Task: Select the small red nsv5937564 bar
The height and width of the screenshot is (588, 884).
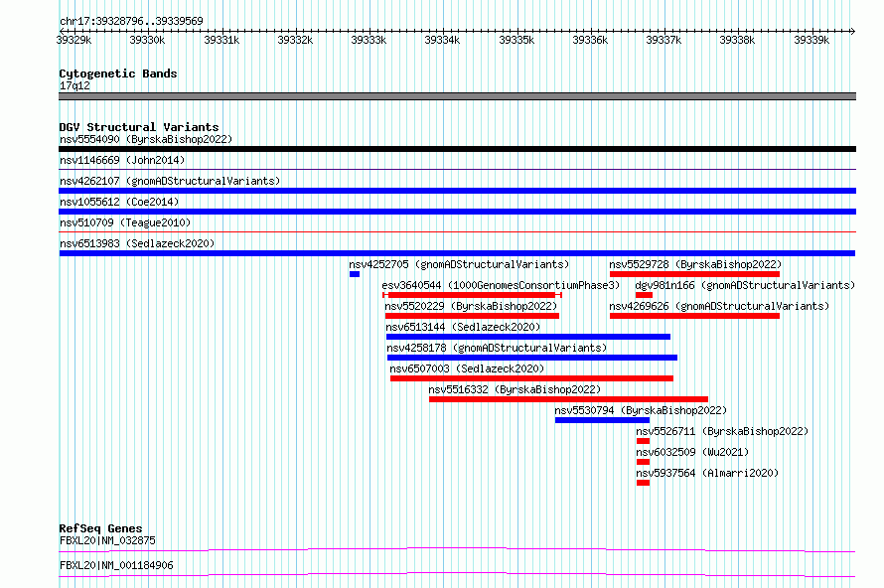Action: coord(644,483)
